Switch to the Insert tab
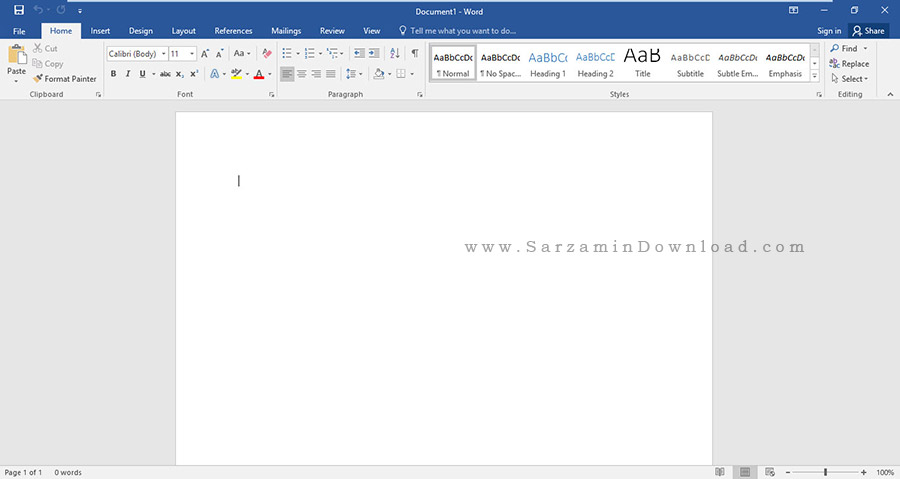900x479 pixels. (x=100, y=31)
